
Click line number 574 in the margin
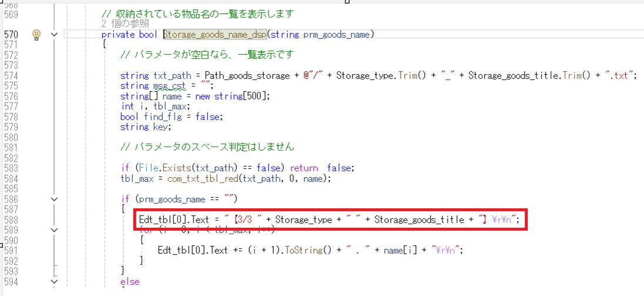pyautogui.click(x=11, y=75)
